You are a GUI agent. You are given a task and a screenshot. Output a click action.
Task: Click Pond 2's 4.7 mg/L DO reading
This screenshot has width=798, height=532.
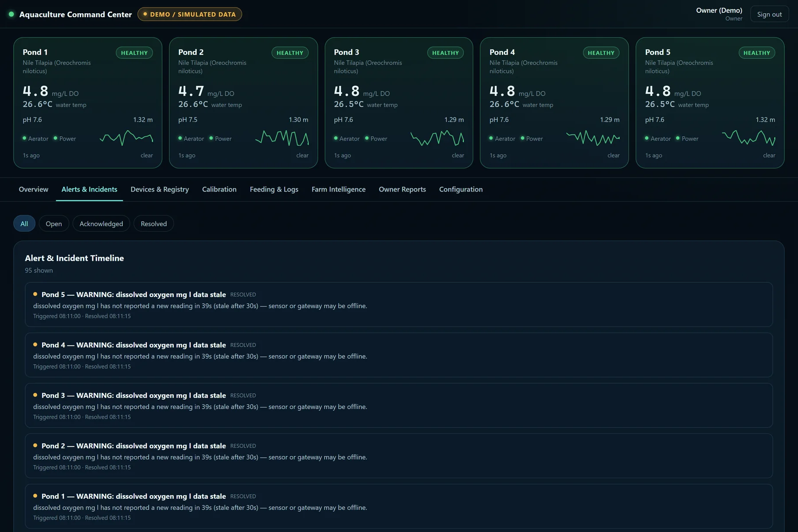tap(206, 91)
